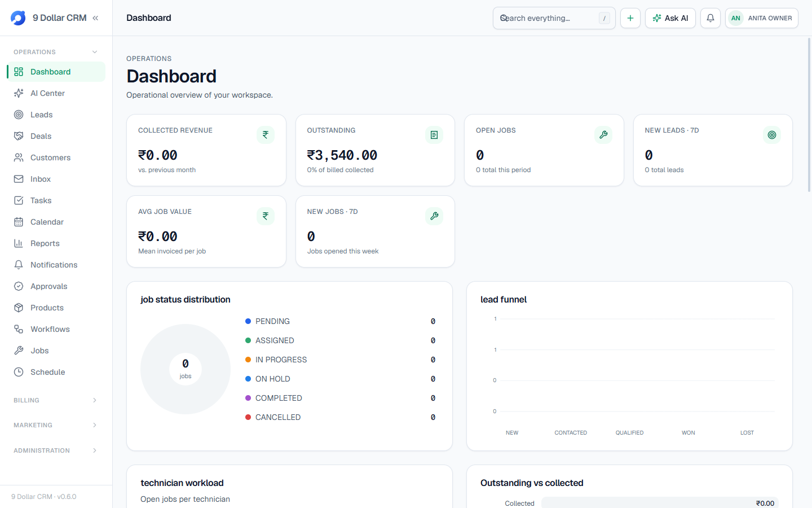The width and height of the screenshot is (812, 508).
Task: Click the red CANCELLED legend dot
Action: [248, 417]
